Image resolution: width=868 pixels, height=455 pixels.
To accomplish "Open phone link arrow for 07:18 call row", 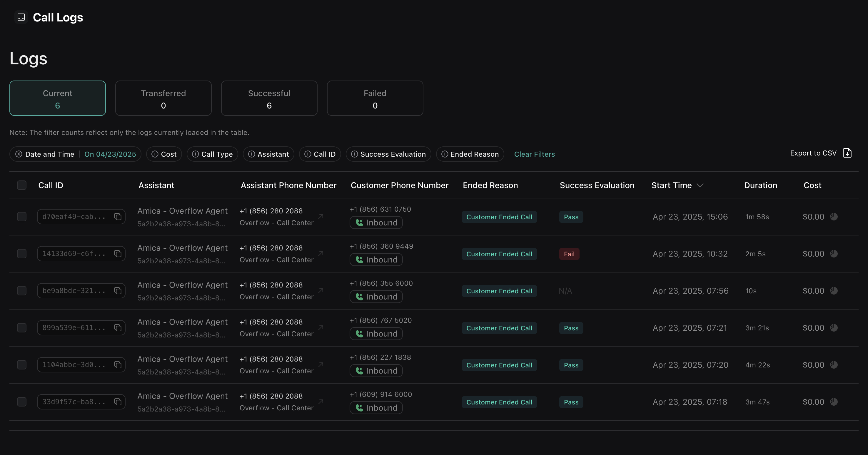I will (x=321, y=402).
